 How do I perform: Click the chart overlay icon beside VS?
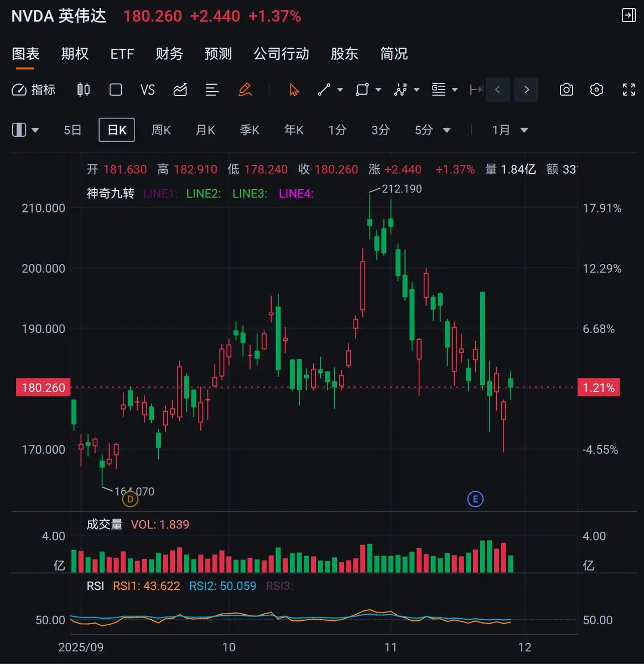click(180, 90)
